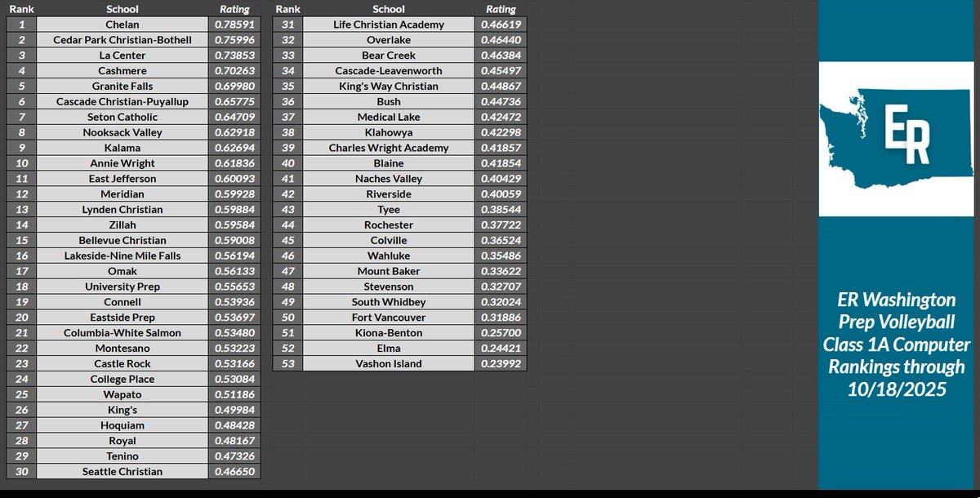
Task: Click the East Jefferson cell
Action: tap(122, 179)
